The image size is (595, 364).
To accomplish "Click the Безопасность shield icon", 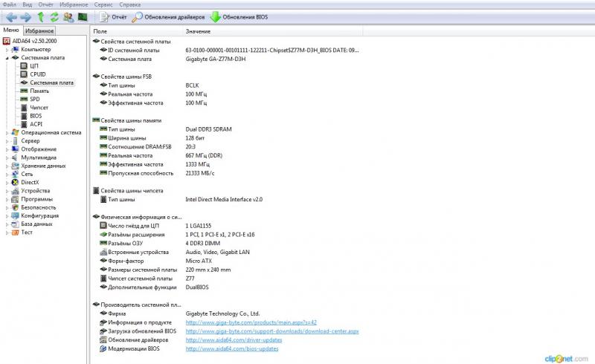I will tap(15, 207).
